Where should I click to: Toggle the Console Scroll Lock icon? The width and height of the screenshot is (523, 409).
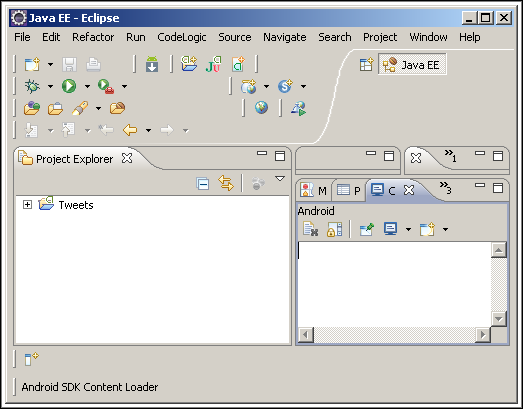[335, 229]
